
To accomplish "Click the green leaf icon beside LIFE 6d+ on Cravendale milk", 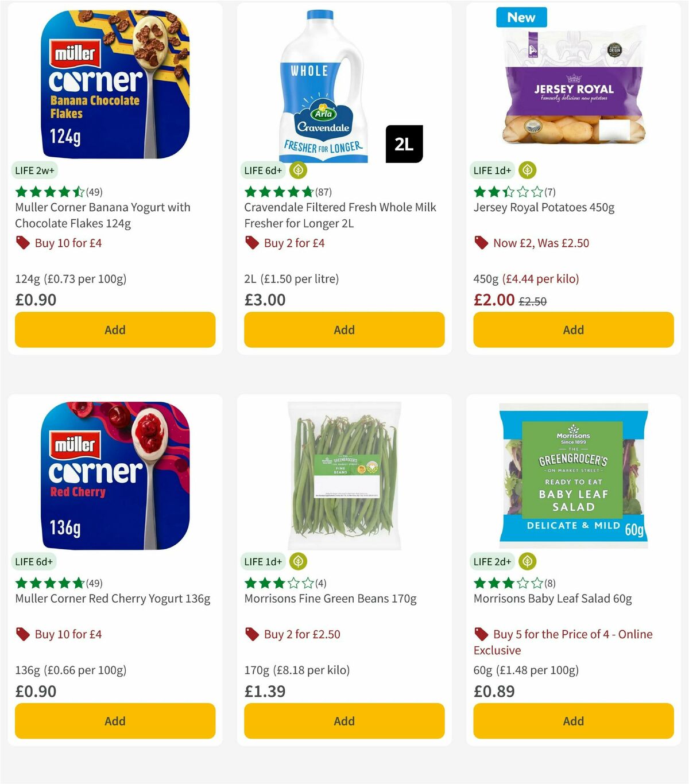I will pos(297,170).
